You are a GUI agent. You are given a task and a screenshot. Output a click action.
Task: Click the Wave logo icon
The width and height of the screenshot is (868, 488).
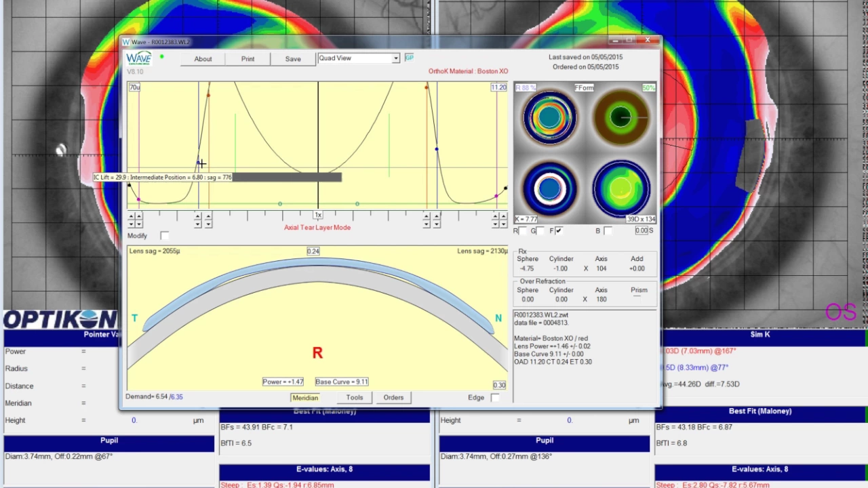[x=139, y=58]
